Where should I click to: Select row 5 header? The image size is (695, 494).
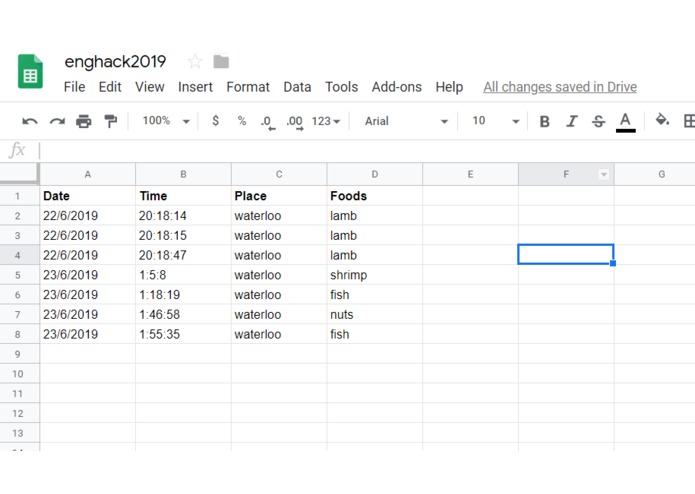pyautogui.click(x=18, y=275)
